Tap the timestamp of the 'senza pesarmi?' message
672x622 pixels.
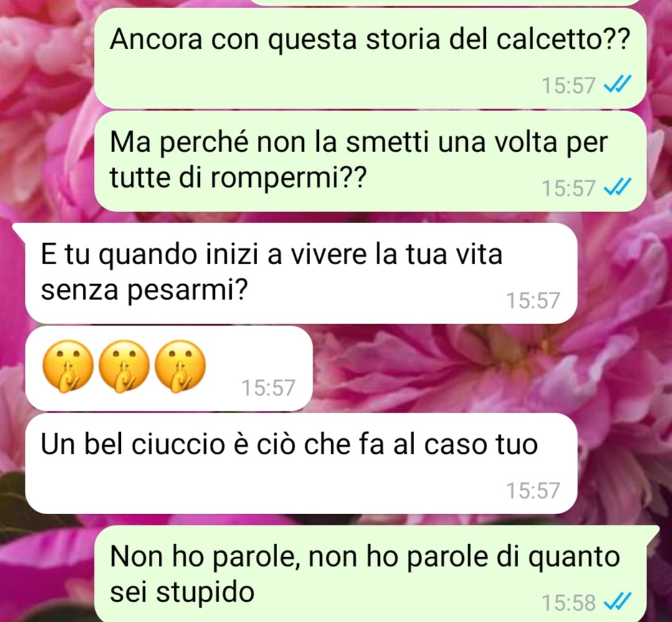pyautogui.click(x=533, y=300)
